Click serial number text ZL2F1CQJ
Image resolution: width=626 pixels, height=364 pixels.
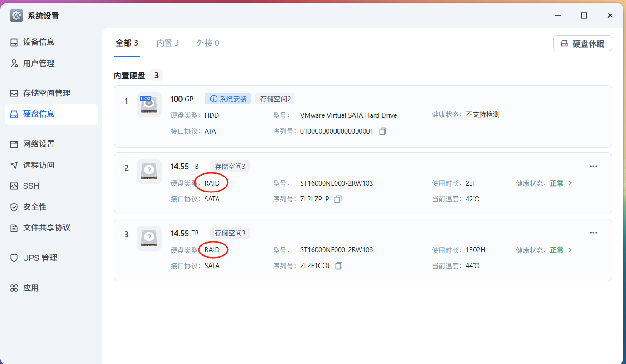(x=315, y=266)
